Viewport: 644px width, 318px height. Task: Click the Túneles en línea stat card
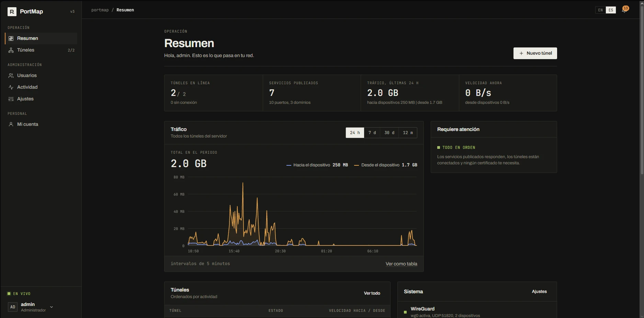(x=214, y=93)
